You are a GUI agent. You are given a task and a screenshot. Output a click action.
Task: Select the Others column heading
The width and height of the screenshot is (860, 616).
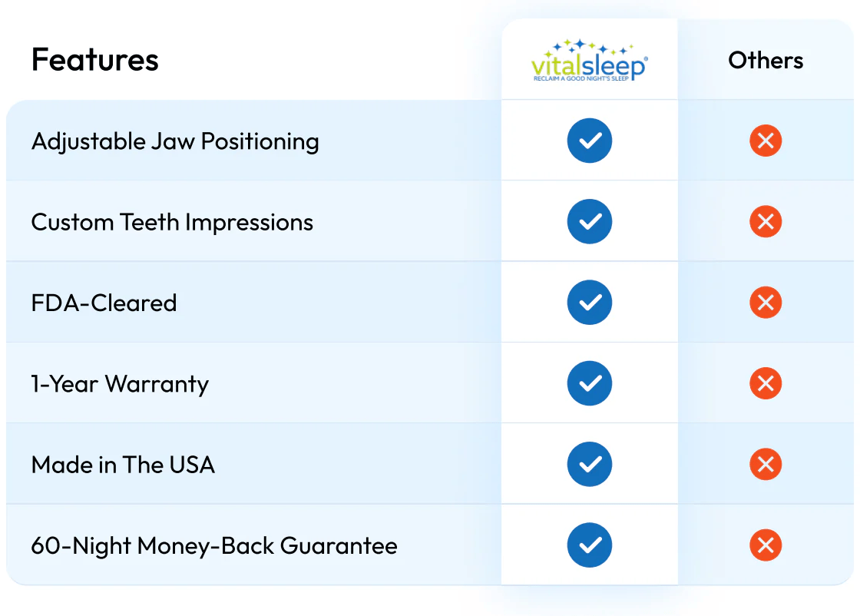[766, 61]
